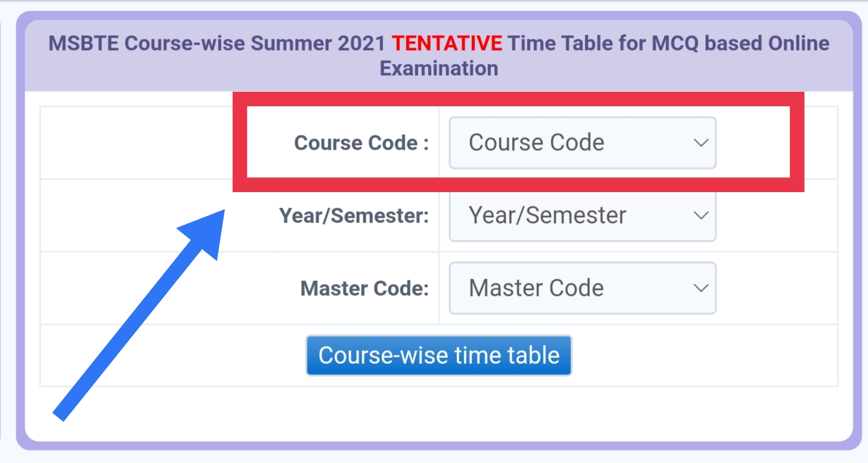Select the Master Code selection box
Screen dimensions: 868x463
(582, 288)
